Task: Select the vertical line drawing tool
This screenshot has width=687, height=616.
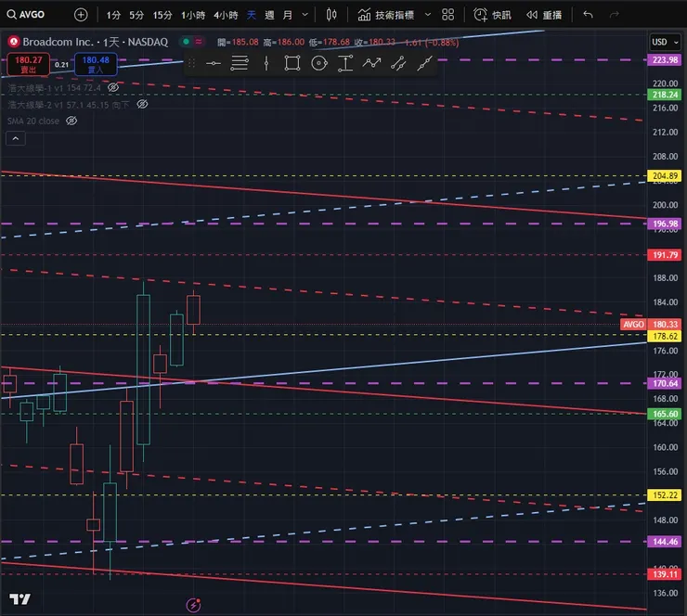Action: point(266,63)
